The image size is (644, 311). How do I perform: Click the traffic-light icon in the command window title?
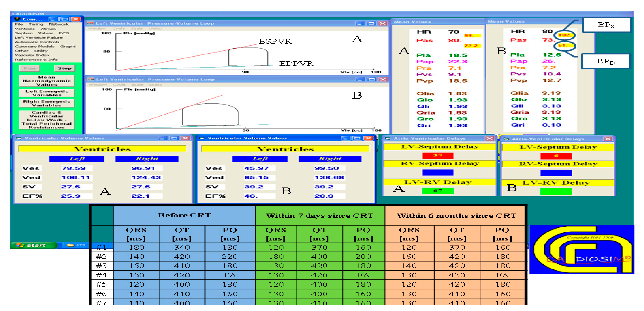(17, 19)
